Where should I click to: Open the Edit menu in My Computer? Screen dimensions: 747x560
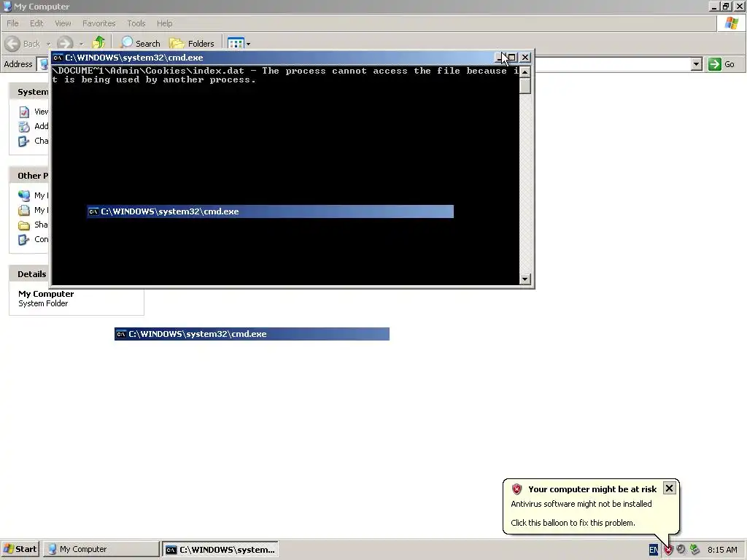click(36, 23)
